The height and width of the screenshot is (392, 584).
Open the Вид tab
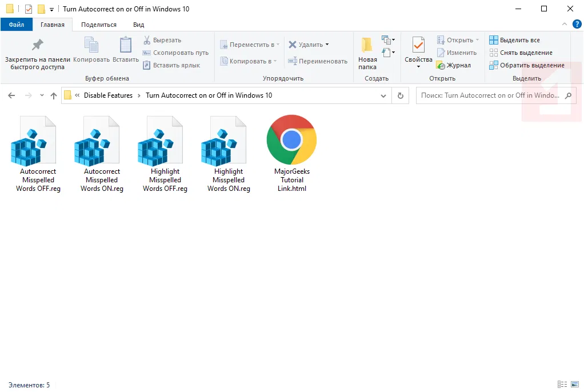(138, 25)
